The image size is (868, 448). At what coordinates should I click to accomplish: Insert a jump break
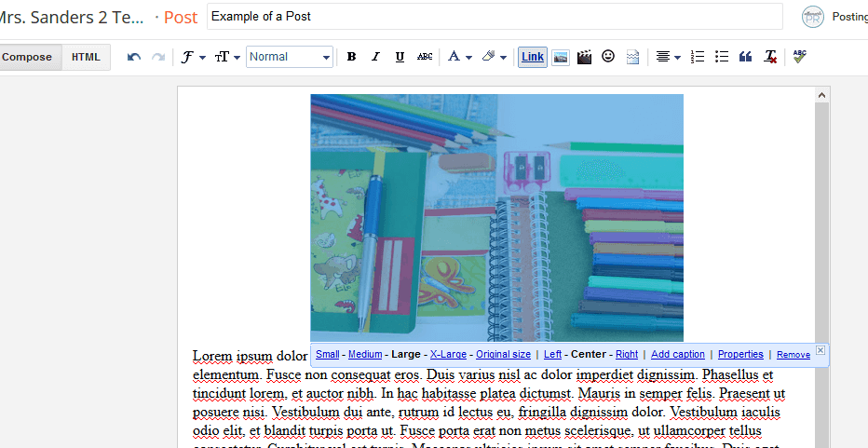tap(632, 57)
